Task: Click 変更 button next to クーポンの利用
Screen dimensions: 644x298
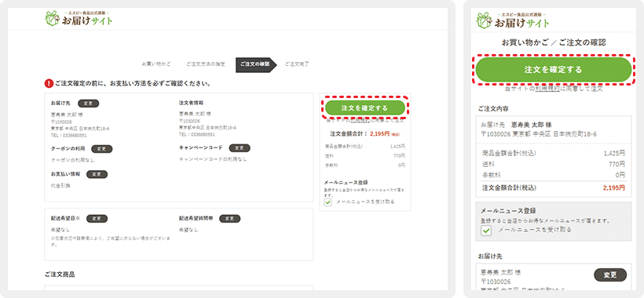Action: click(x=101, y=149)
